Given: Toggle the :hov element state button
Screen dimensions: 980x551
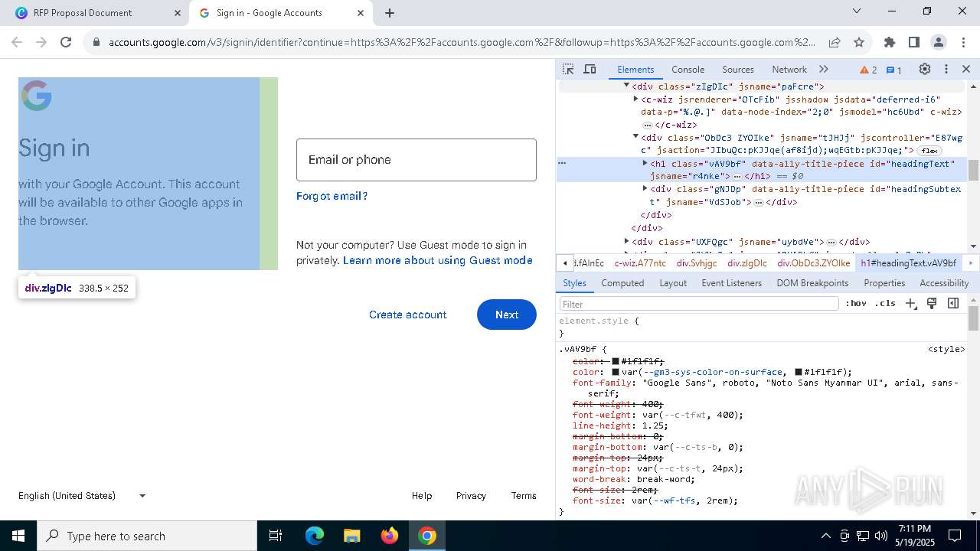Looking at the screenshot, I should click(856, 303).
